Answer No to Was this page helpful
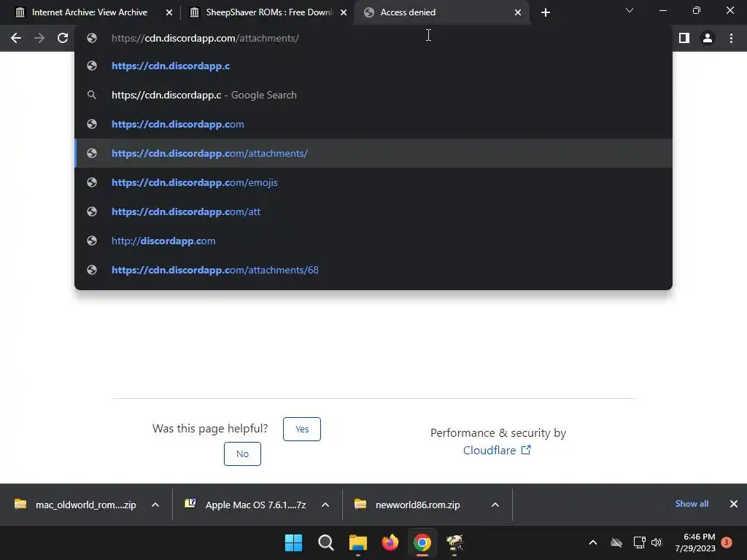 coord(242,454)
